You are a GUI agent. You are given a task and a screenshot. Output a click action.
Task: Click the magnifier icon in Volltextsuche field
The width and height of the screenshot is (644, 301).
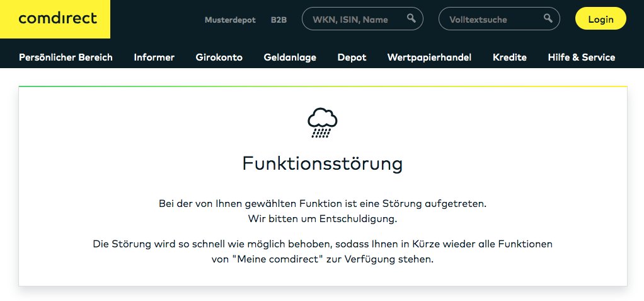[x=548, y=18]
